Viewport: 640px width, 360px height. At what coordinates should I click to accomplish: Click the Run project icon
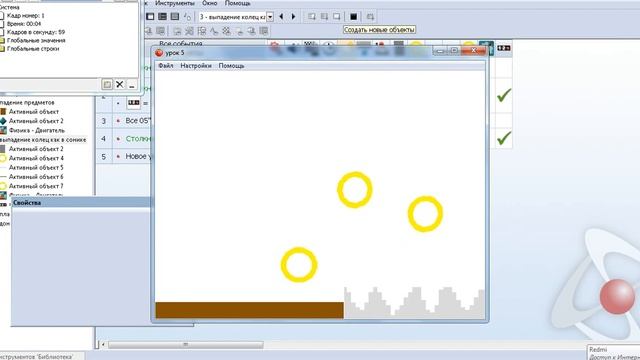tap(312, 17)
